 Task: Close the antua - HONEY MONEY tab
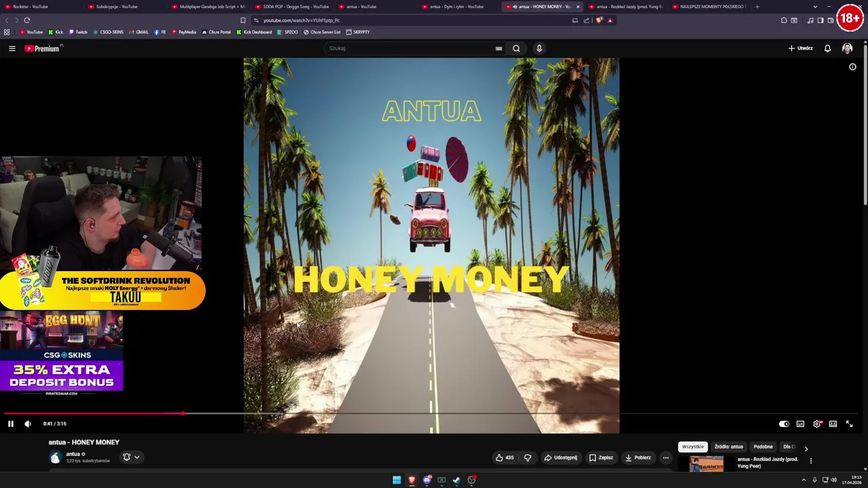click(578, 7)
